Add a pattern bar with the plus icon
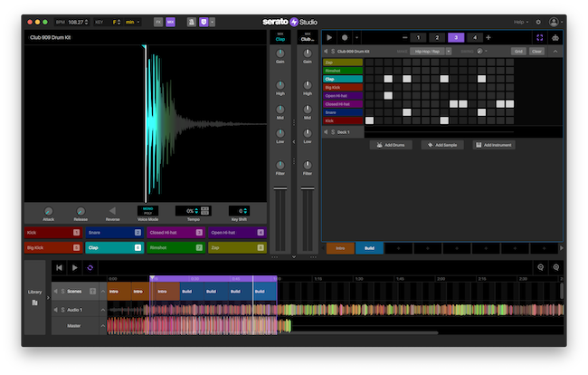The image size is (588, 375). [x=488, y=37]
